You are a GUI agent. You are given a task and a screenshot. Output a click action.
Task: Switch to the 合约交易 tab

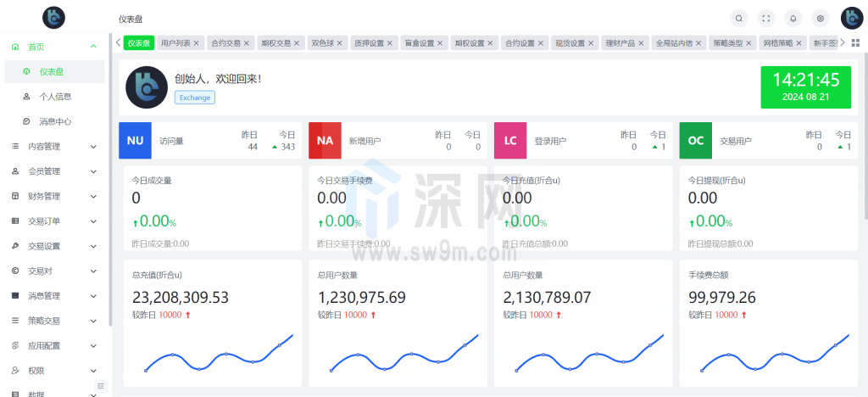click(x=225, y=43)
